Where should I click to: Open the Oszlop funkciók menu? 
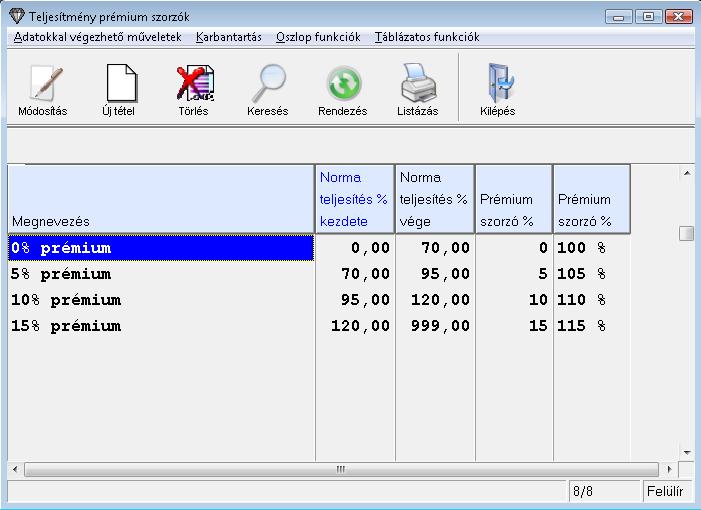318,37
